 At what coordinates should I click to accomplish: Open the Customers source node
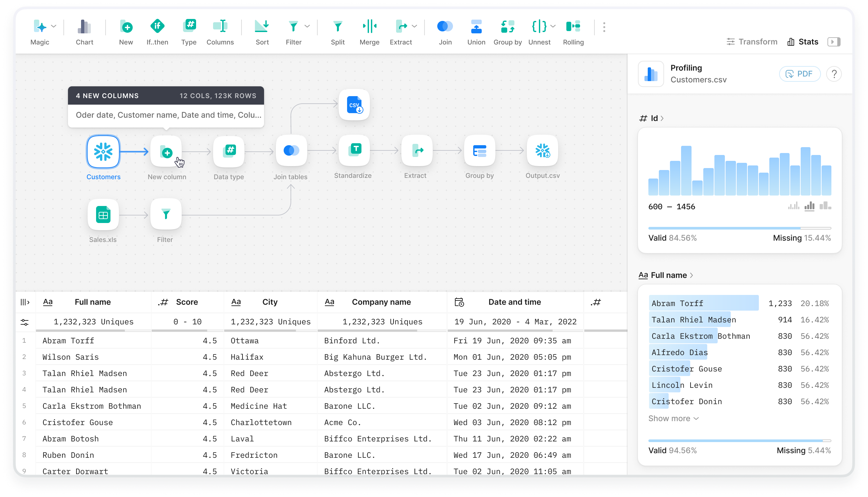(103, 152)
